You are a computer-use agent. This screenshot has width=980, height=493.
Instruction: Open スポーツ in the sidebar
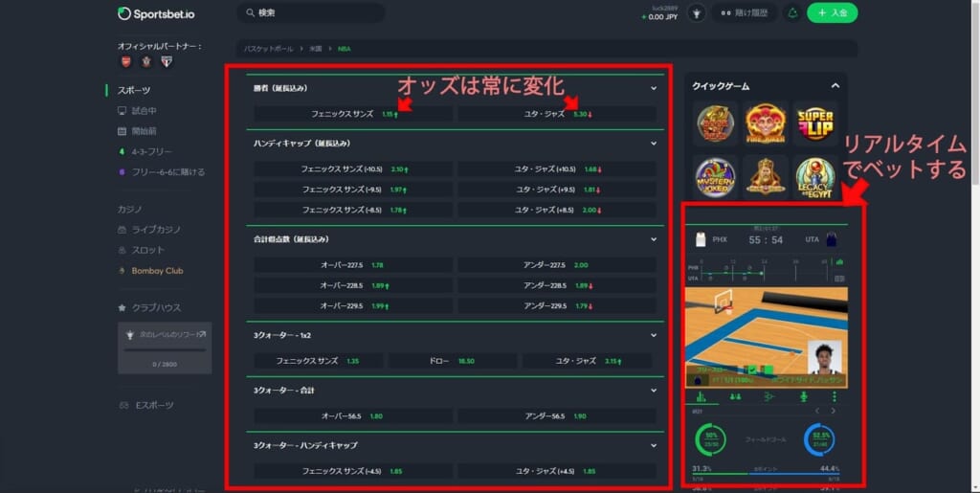tap(134, 91)
